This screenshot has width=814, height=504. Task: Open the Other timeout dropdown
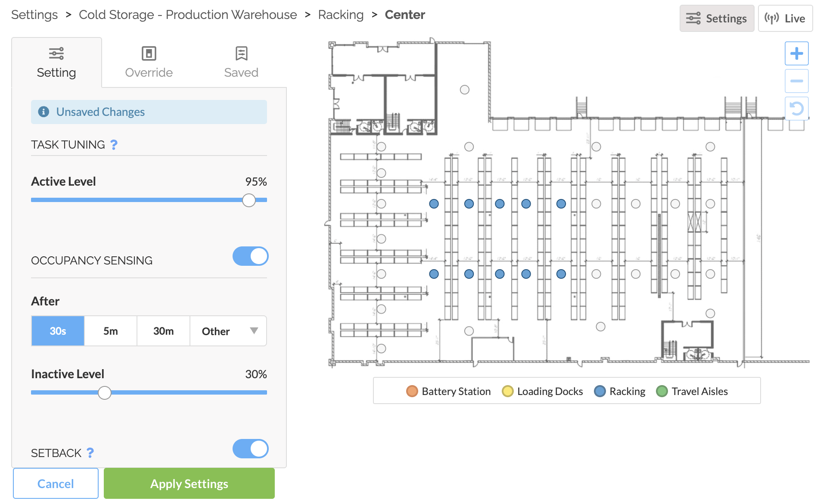228,331
